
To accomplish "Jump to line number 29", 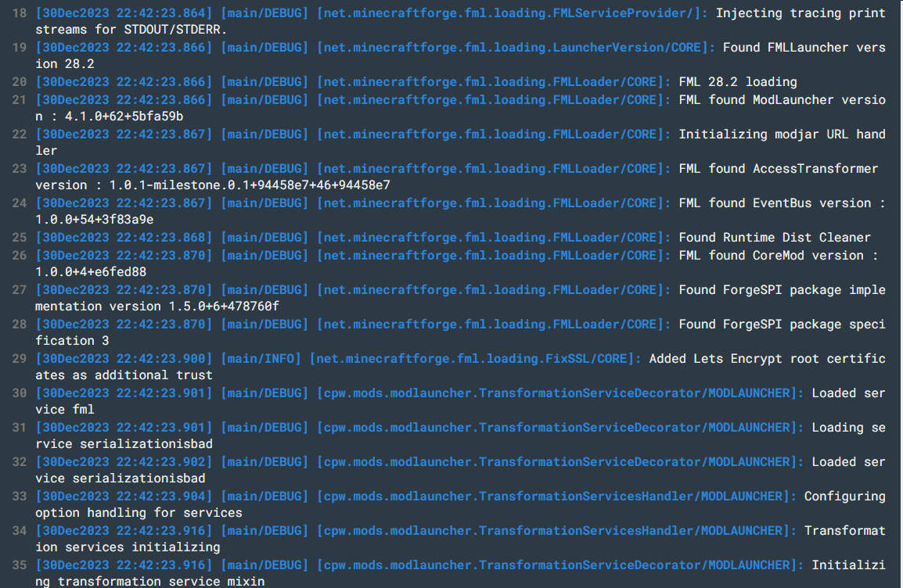I will coord(20,359).
